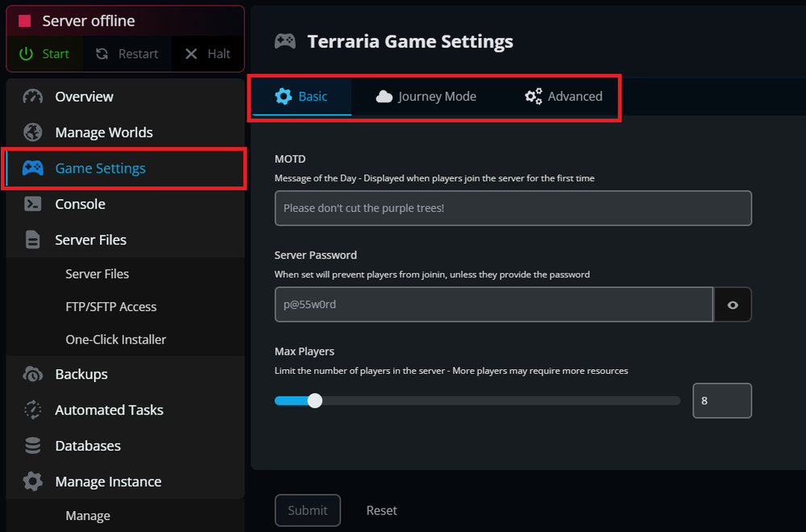
Task: Open the Advanced settings tab
Action: click(566, 96)
